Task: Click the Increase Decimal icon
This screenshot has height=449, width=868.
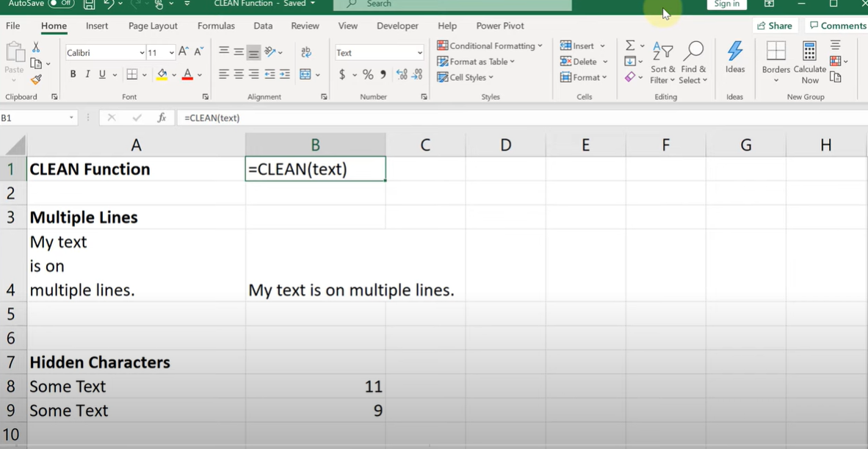Action: (402, 74)
